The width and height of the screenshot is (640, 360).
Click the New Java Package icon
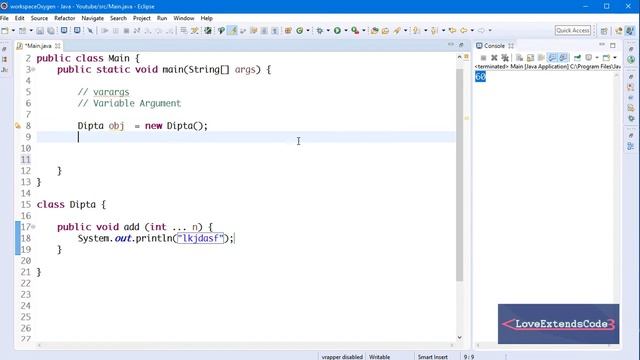[288, 31]
